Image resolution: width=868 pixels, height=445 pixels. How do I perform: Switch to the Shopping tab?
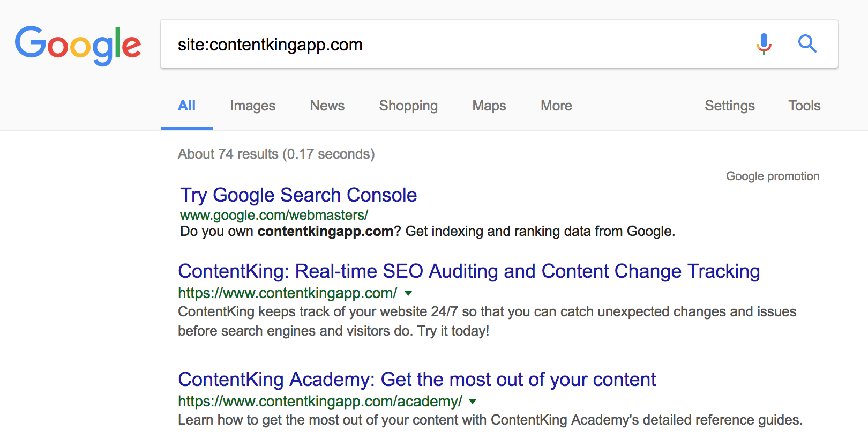pyautogui.click(x=408, y=106)
